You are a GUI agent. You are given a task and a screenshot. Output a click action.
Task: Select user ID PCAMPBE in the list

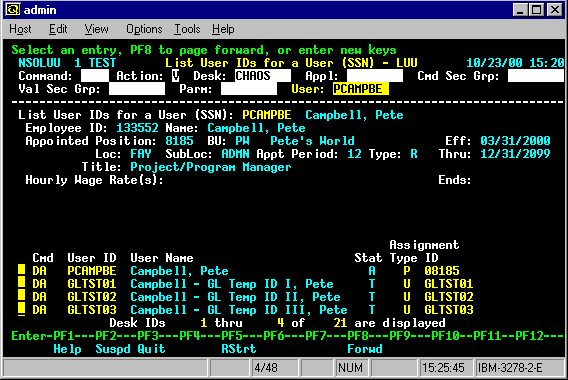pyautogui.click(x=92, y=271)
